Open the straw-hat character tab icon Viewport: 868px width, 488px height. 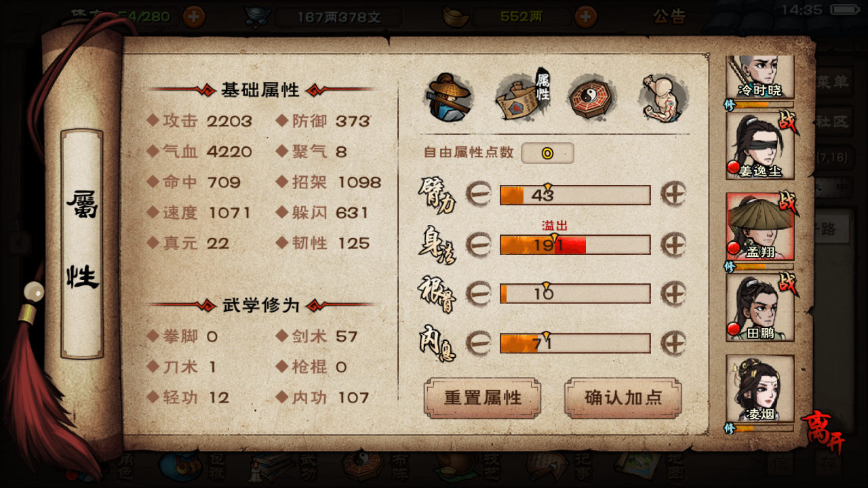[449, 97]
